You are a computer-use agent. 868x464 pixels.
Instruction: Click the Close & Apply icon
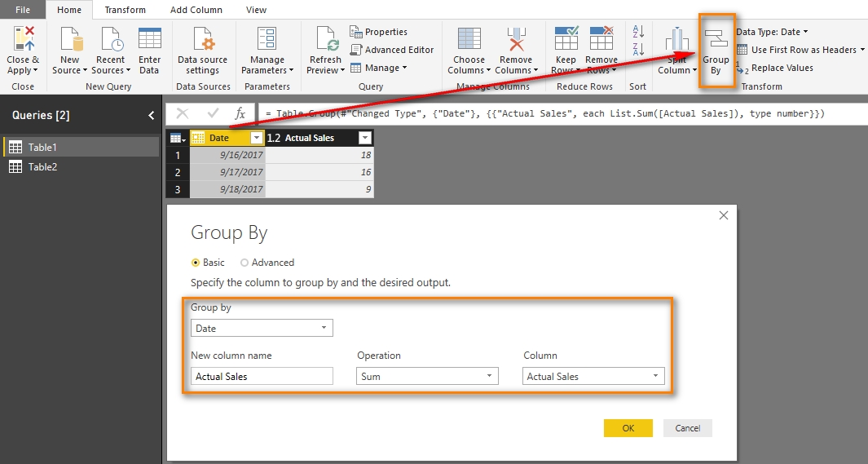[24, 39]
